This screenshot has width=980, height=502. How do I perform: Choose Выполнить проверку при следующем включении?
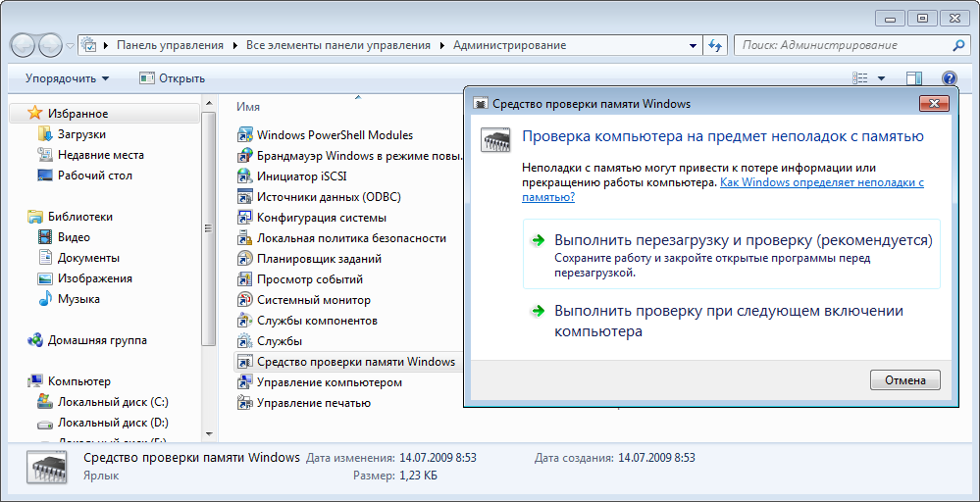point(731,321)
